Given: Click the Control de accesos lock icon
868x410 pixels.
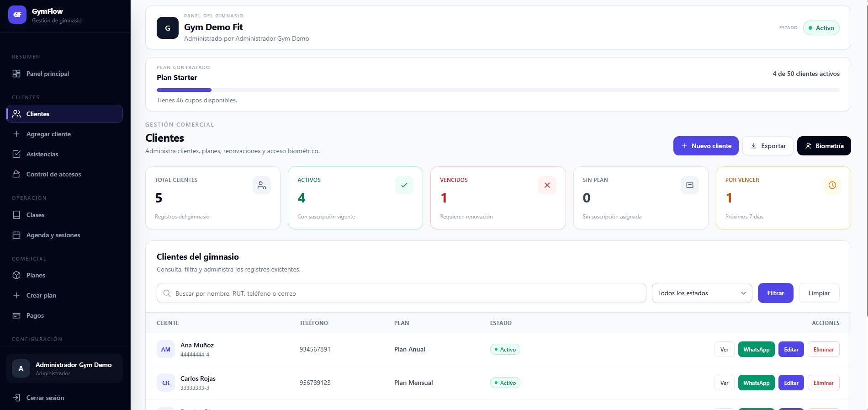Looking at the screenshot, I should point(16,174).
